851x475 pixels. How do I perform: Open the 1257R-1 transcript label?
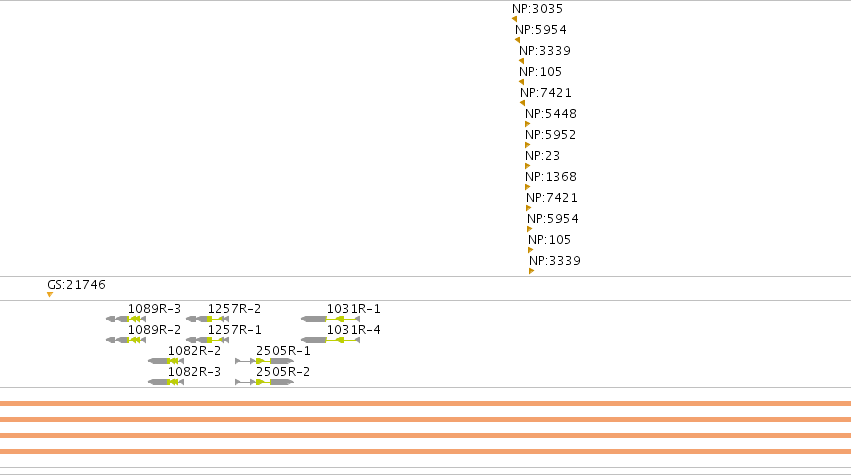[234, 330]
